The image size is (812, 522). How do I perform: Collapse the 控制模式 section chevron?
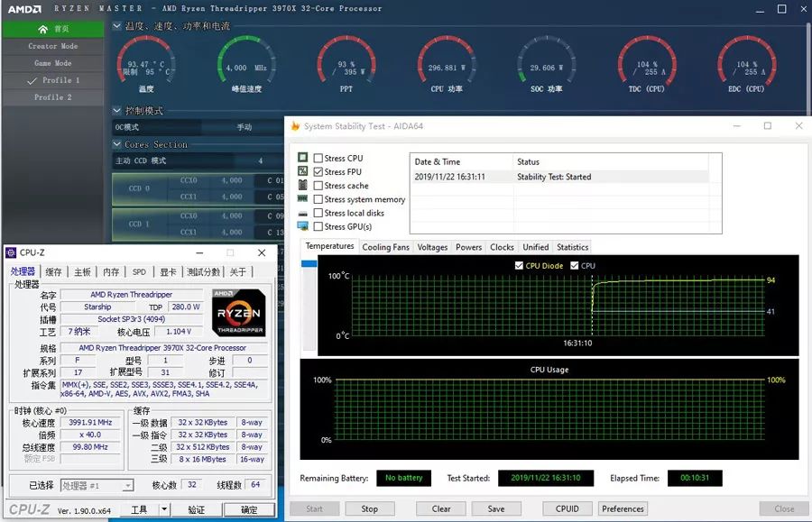(117, 111)
